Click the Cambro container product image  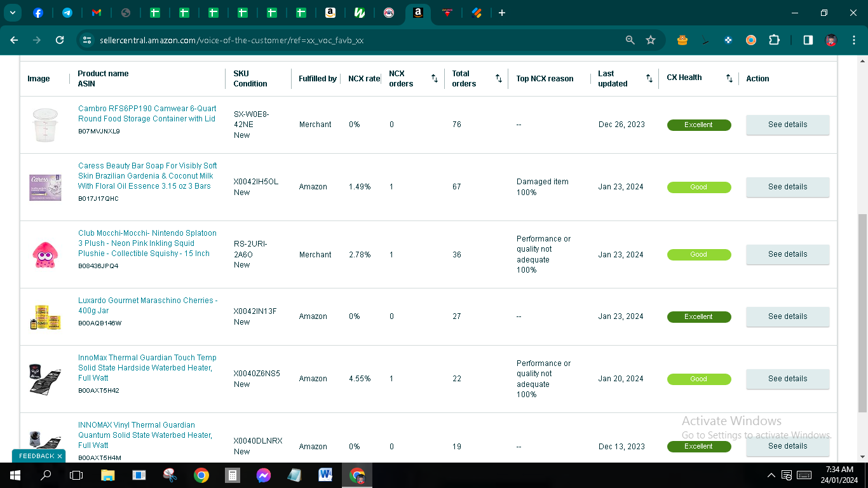point(45,125)
